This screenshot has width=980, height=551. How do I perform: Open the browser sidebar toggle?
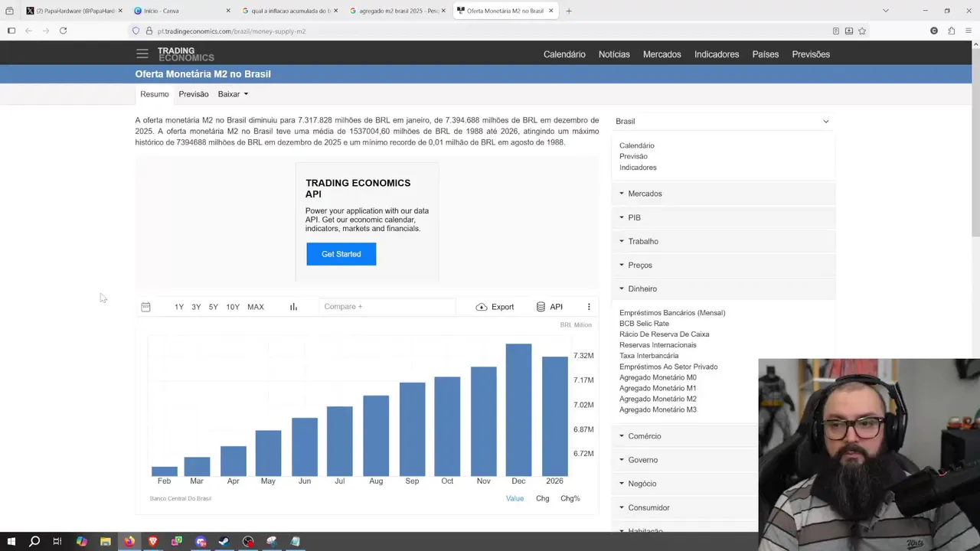tap(11, 31)
